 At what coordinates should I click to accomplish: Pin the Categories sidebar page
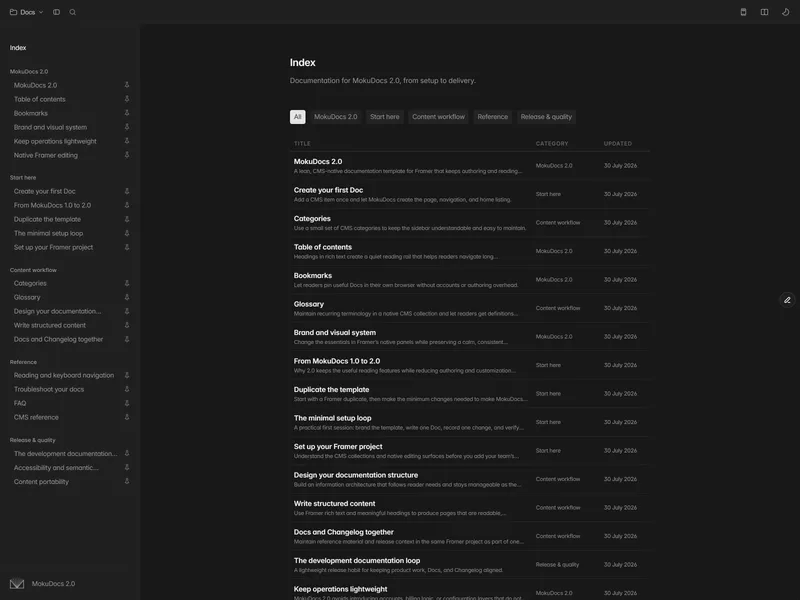[127, 283]
